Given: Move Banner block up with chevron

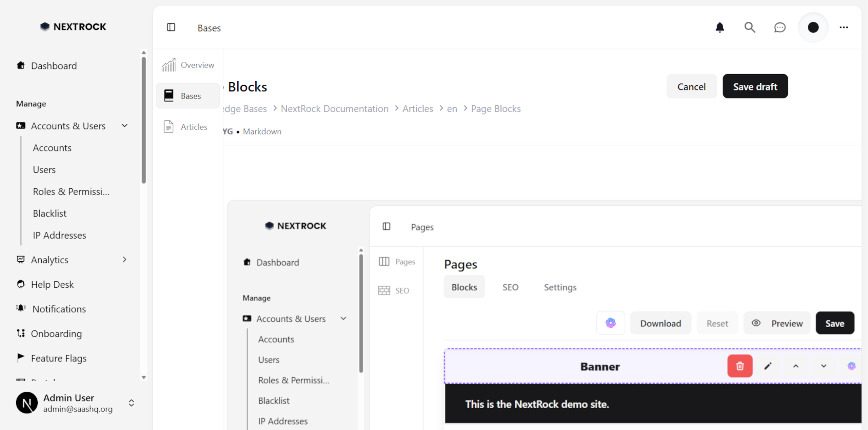Looking at the screenshot, I should click(x=795, y=366).
